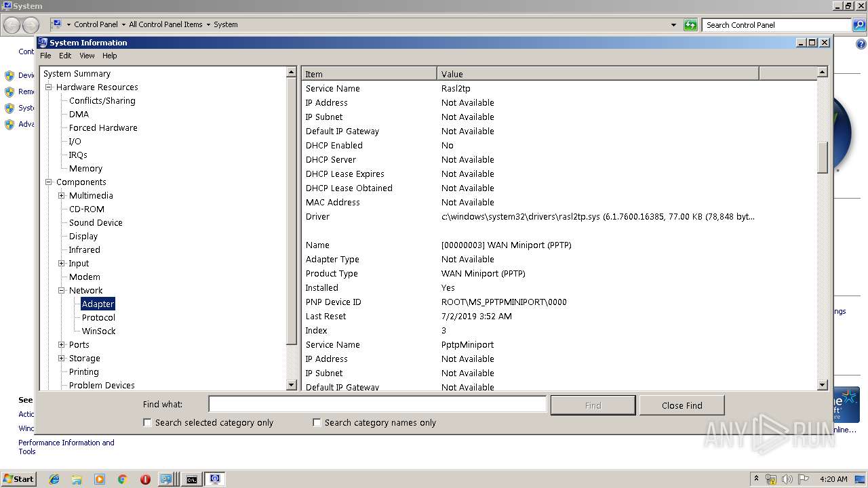The image size is (868, 488).
Task: Select System Summary in tree
Action: pyautogui.click(x=77, y=73)
